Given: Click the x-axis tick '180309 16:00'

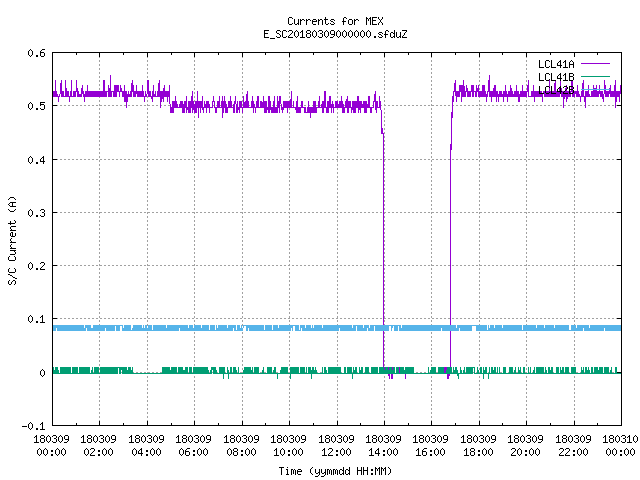Looking at the screenshot, I should tap(431, 446).
